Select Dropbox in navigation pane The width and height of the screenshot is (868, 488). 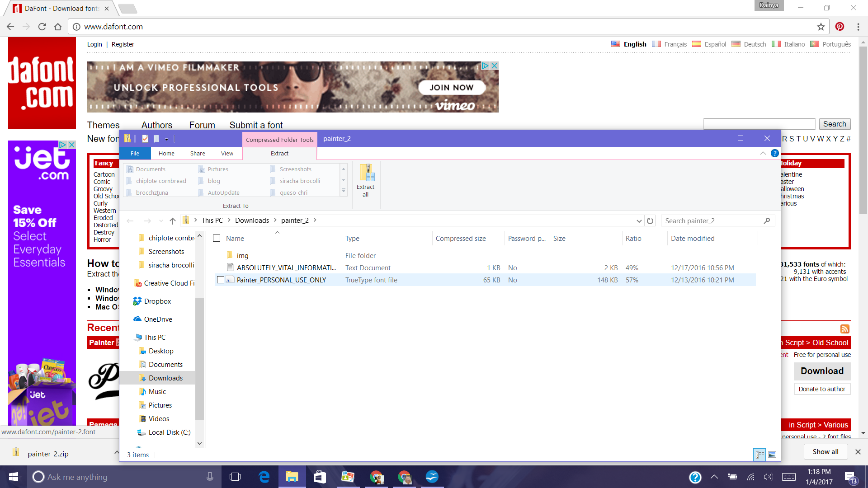coord(157,301)
